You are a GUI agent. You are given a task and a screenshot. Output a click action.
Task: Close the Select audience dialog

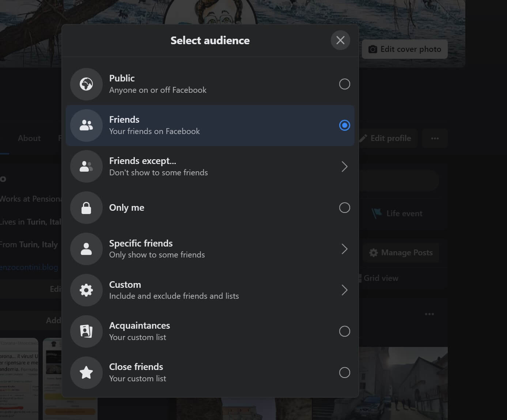tap(340, 40)
